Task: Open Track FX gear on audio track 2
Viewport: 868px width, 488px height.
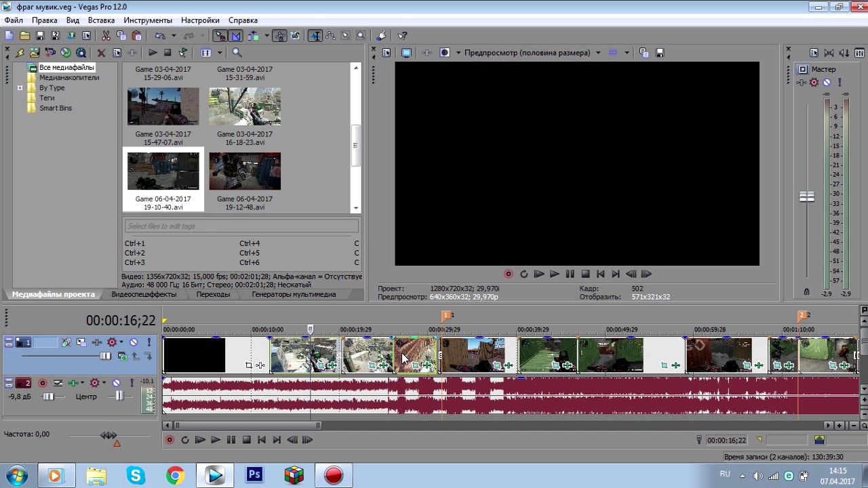Action: pyautogui.click(x=94, y=383)
